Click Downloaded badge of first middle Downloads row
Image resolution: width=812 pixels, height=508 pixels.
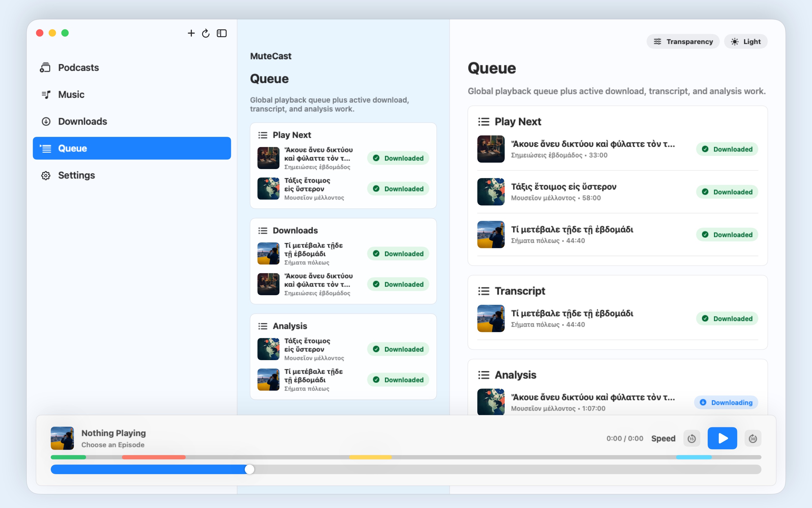(398, 253)
